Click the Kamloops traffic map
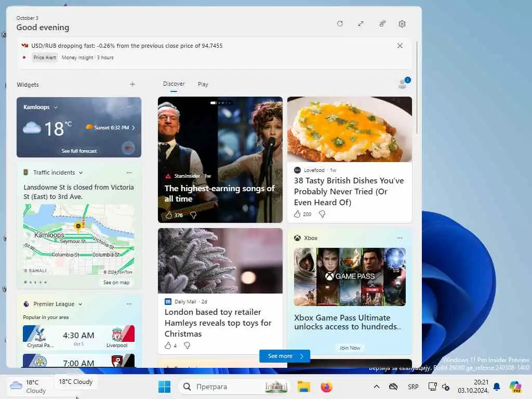 click(x=79, y=239)
